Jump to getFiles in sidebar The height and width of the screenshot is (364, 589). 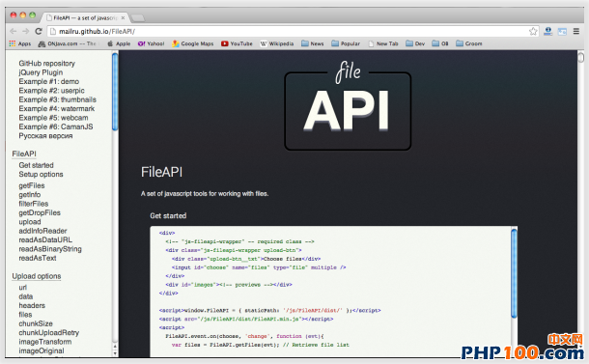coord(32,185)
